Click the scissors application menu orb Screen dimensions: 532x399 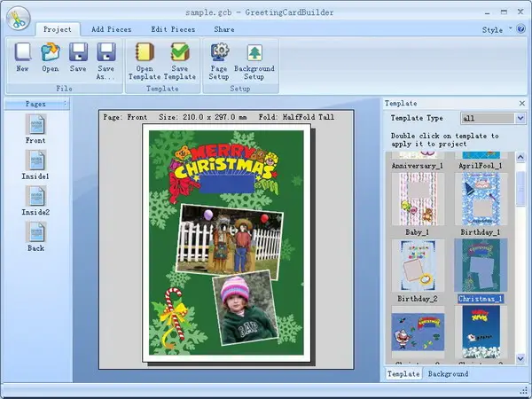[18, 19]
